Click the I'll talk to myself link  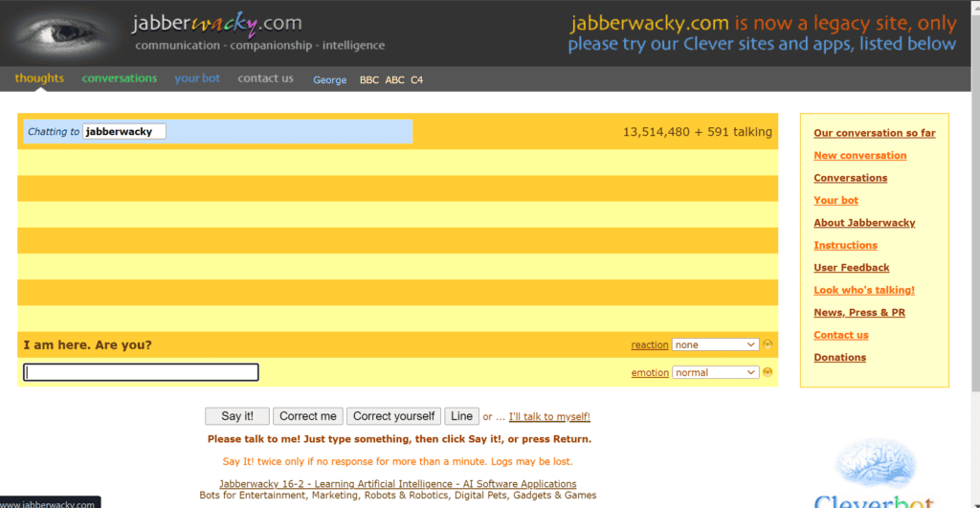tap(549, 416)
